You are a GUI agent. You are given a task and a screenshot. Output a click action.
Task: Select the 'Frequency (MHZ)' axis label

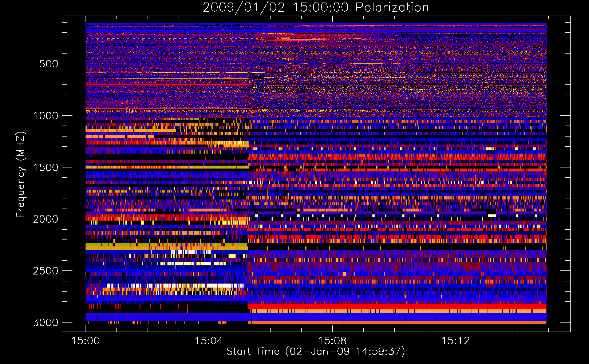[x=20, y=175]
